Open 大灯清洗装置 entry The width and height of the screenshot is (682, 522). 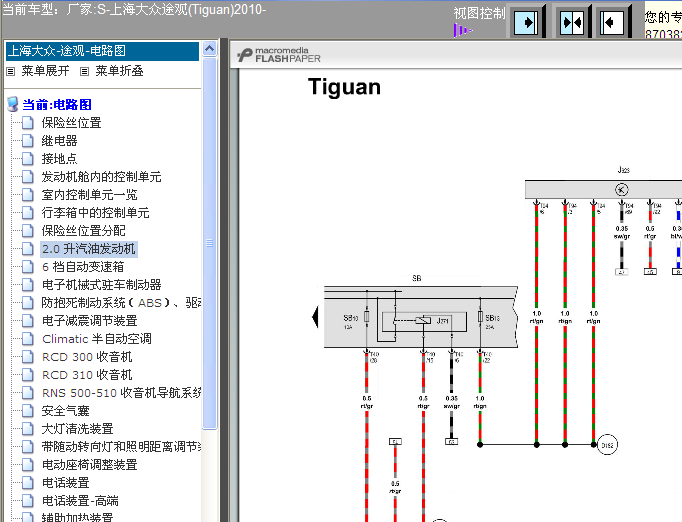click(77, 429)
